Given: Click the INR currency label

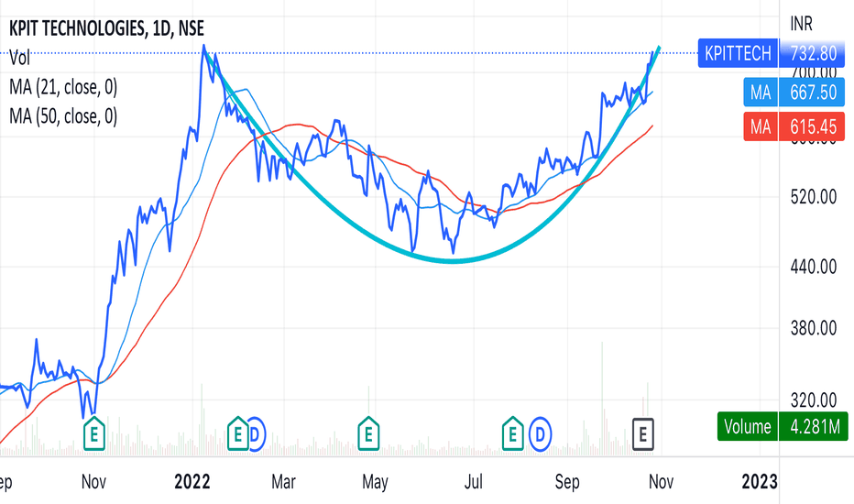Looking at the screenshot, I should click(x=801, y=24).
